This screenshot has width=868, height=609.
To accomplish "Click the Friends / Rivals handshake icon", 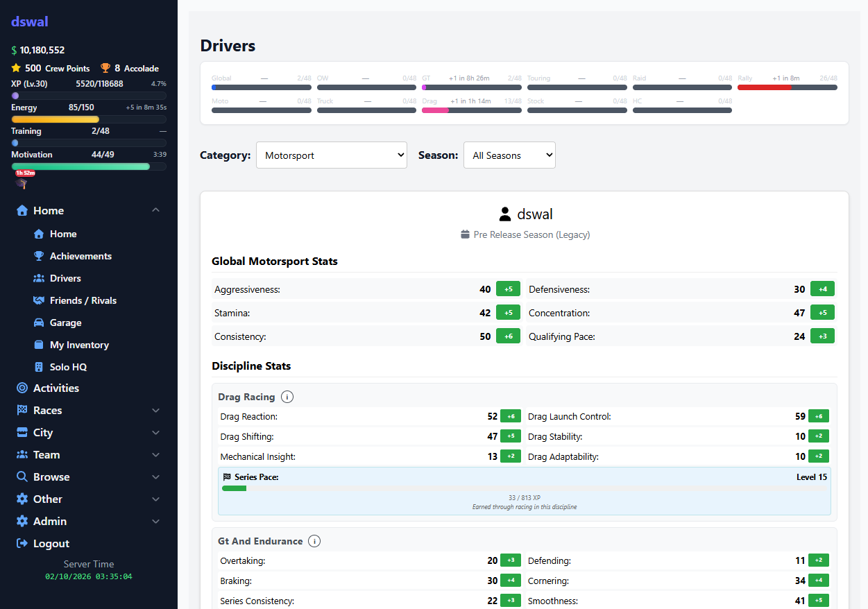I will [39, 300].
